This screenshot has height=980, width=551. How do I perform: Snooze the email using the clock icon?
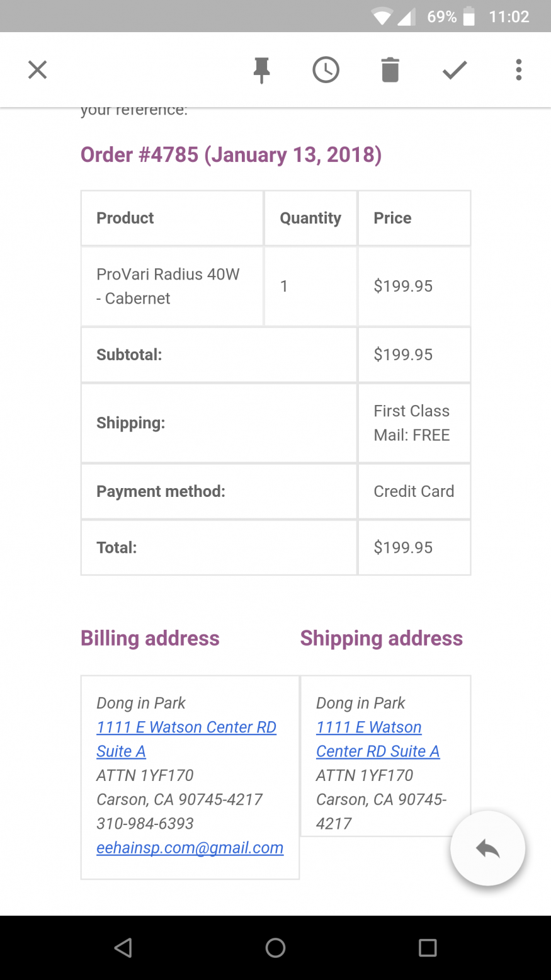[x=326, y=70]
